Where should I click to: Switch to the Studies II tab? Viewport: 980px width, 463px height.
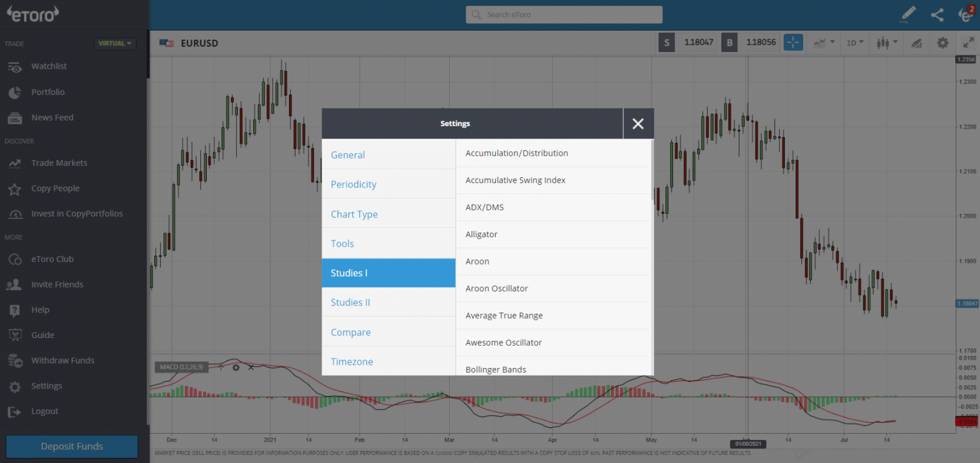(x=350, y=302)
